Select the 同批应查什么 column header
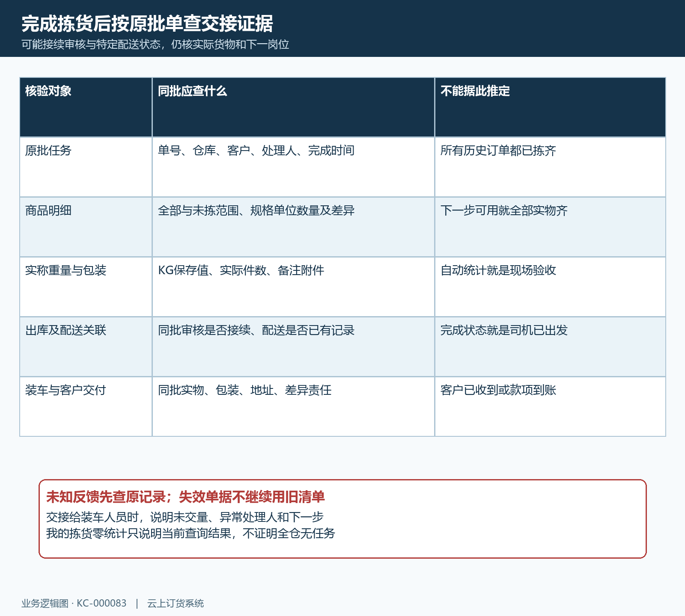685x616 pixels. tap(293, 107)
